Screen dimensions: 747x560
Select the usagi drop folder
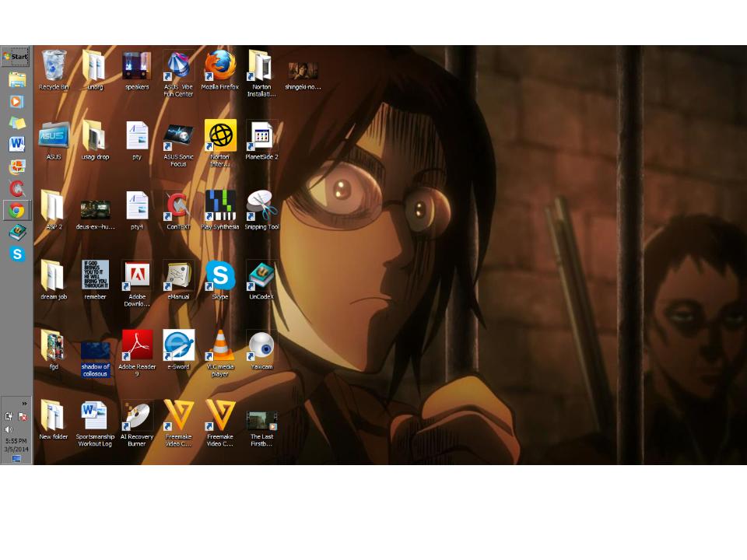[95, 140]
